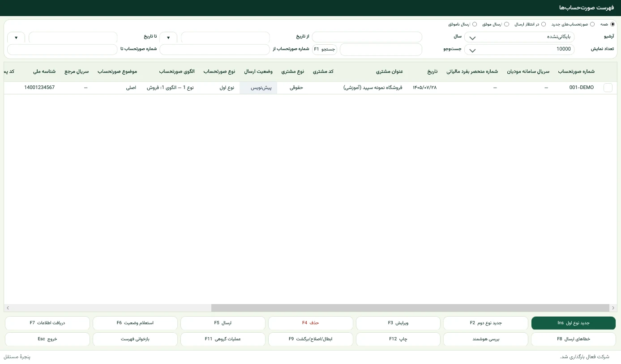Click the پیش‌نویس status cell

point(258,88)
